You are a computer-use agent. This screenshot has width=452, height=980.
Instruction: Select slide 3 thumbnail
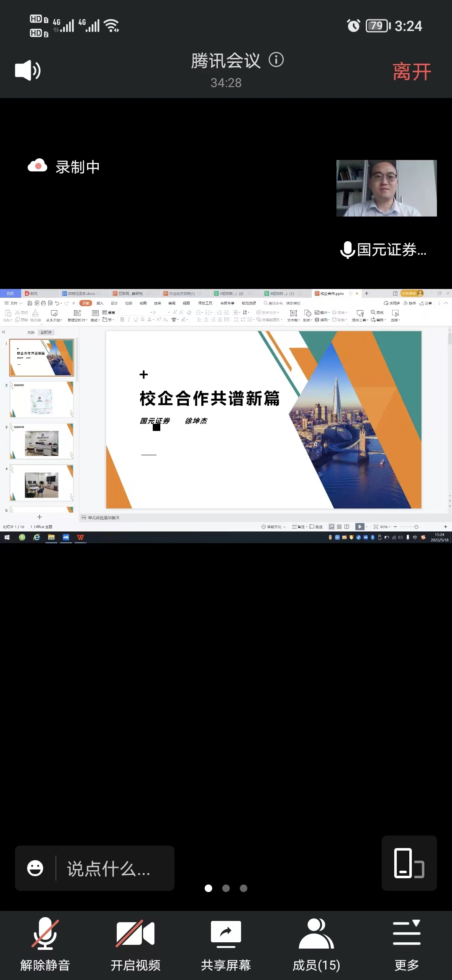(41, 441)
